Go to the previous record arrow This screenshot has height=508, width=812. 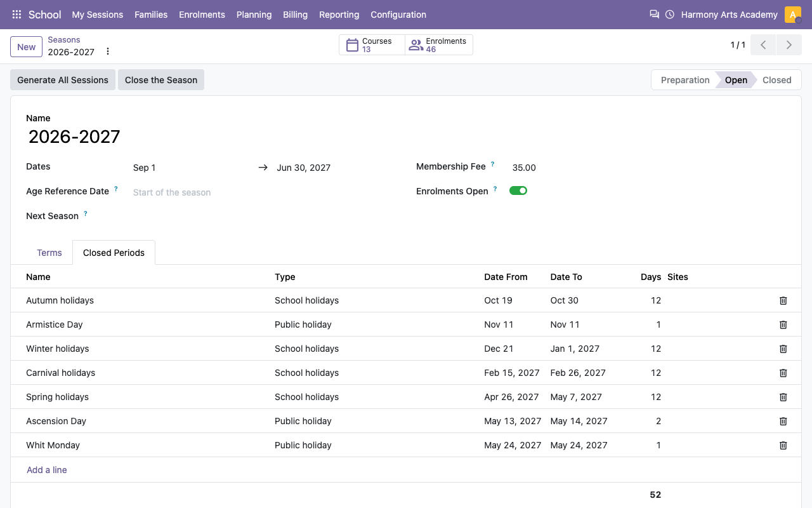(x=763, y=45)
